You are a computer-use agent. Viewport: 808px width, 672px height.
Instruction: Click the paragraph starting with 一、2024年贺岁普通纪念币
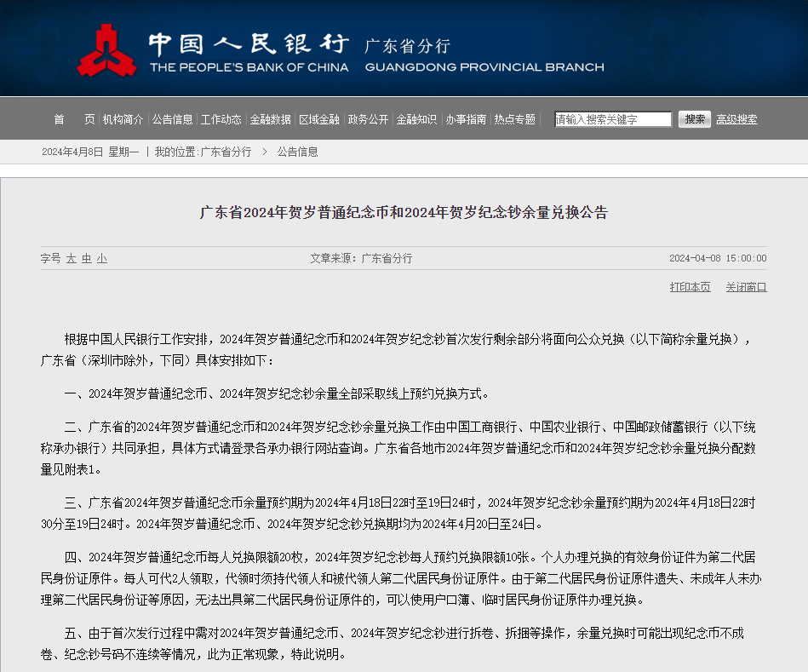tap(276, 393)
